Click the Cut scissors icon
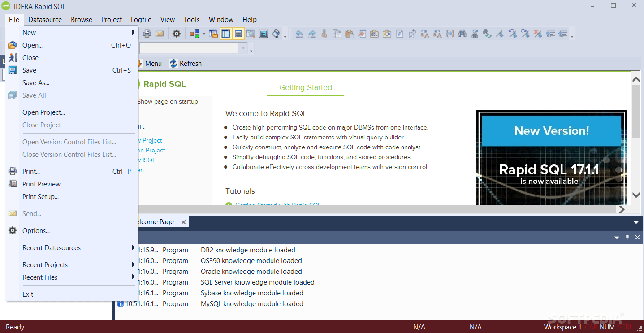This screenshot has height=333, width=644. point(324,34)
